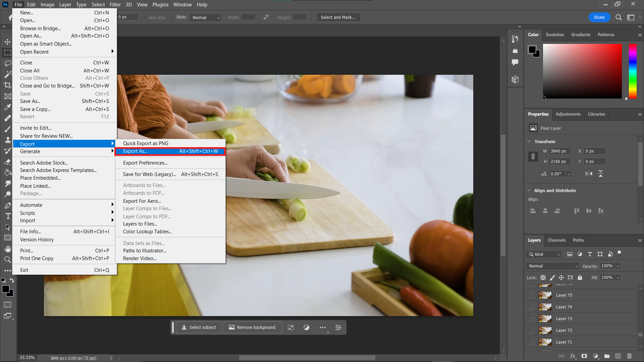Open the layer blend mode dropdown
This screenshot has height=362, width=644.
(552, 266)
